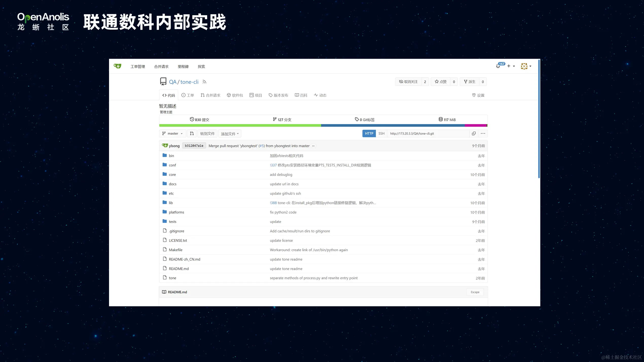Click the compare icon next to the master branch
Viewport: 644px width, 362px height.
click(192, 134)
